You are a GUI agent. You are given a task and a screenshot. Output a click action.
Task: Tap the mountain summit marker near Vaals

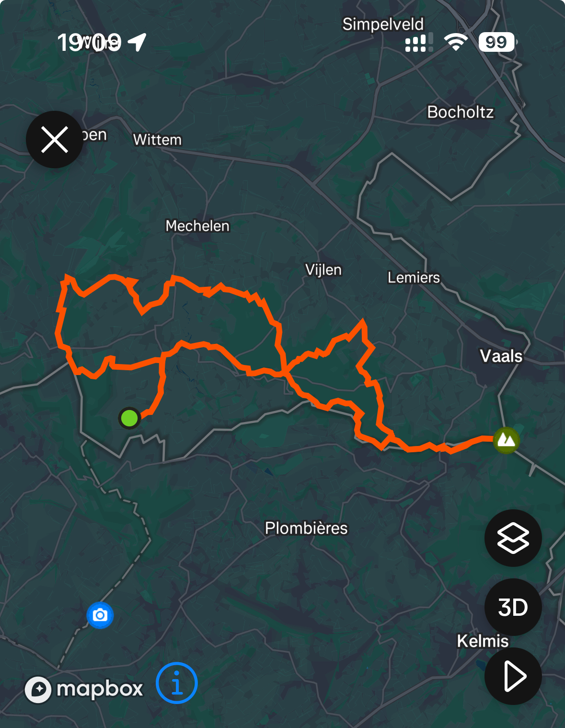[506, 439]
